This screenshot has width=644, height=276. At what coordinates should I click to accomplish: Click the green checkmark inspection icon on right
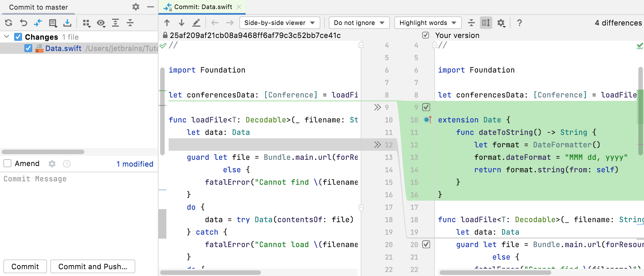click(x=639, y=46)
